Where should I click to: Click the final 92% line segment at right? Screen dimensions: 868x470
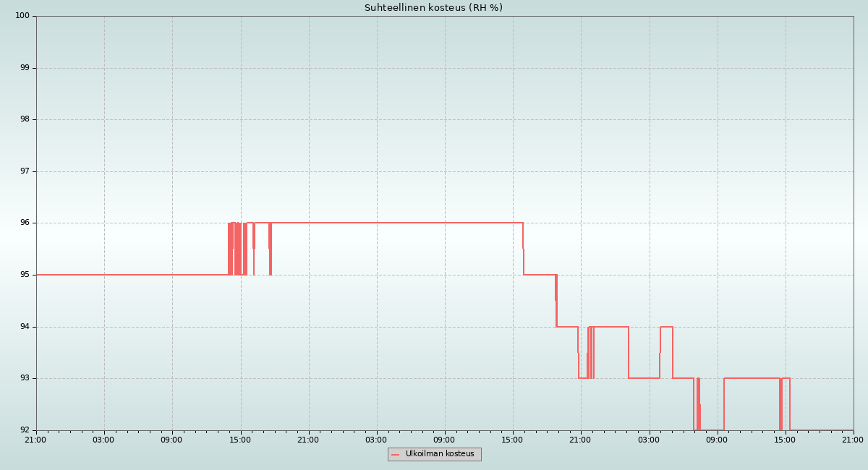click(x=821, y=430)
